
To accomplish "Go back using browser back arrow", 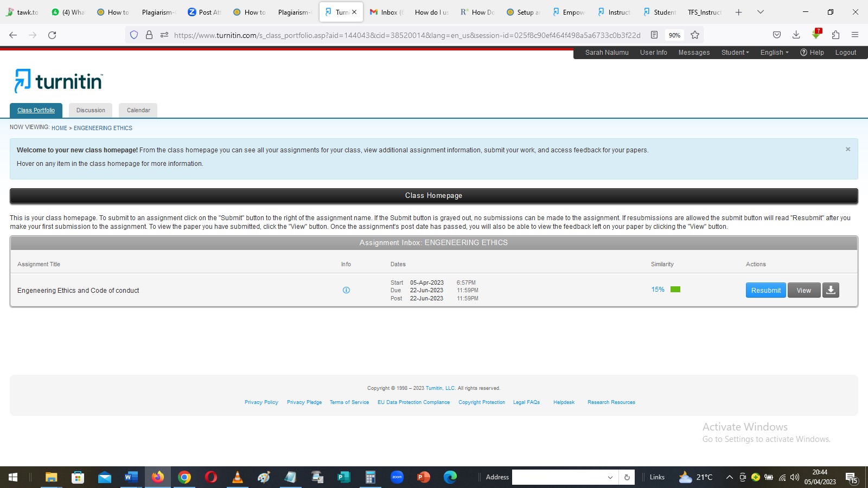I will (13, 35).
